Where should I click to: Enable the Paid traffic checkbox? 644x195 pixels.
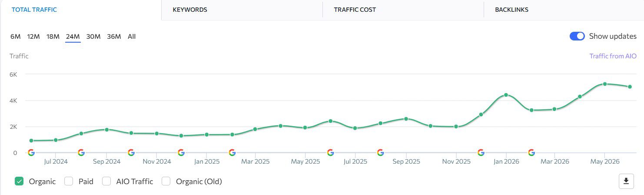point(69,182)
